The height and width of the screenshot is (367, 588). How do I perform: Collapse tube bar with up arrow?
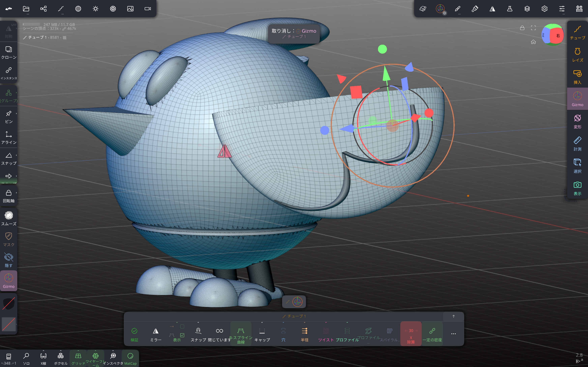(x=453, y=316)
